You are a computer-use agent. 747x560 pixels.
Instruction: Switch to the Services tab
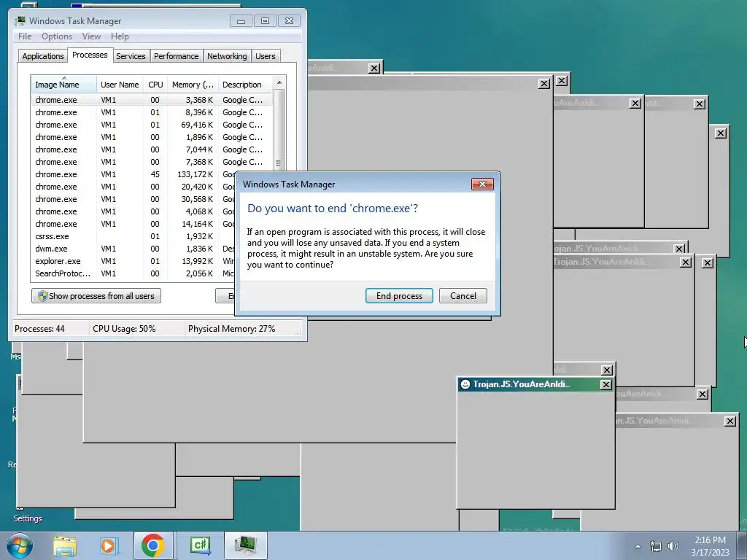point(131,56)
